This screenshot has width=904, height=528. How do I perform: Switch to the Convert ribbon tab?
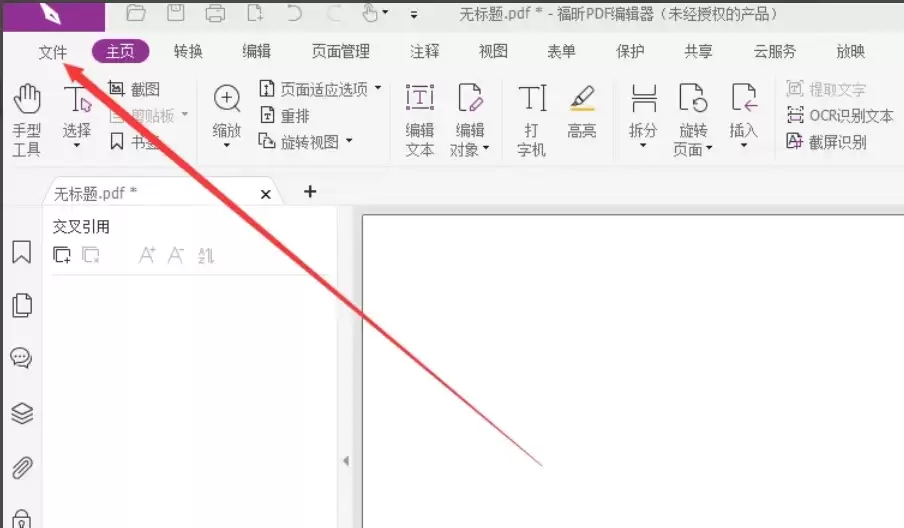(188, 51)
